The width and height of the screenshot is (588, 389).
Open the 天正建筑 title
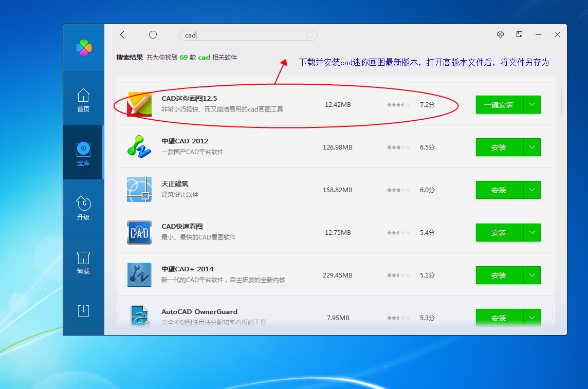pyautogui.click(x=175, y=184)
